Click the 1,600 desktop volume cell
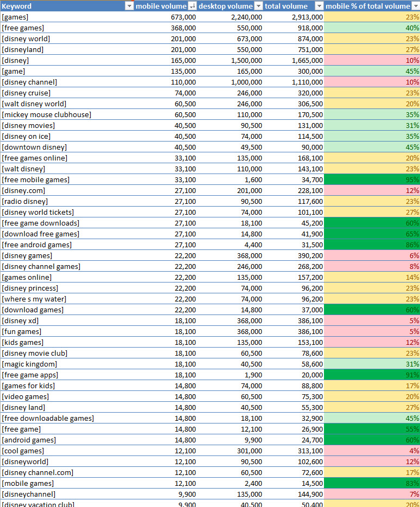420x507 pixels. pos(230,179)
